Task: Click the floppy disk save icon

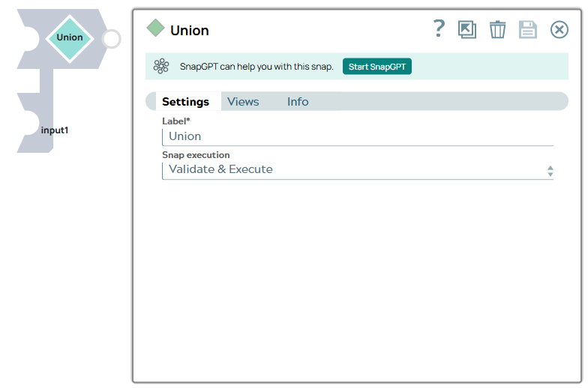Action: point(528,30)
